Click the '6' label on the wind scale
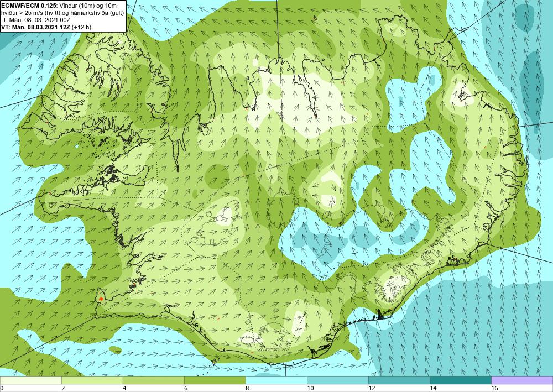Image resolution: width=553 pixels, height=392 pixels. (186, 388)
